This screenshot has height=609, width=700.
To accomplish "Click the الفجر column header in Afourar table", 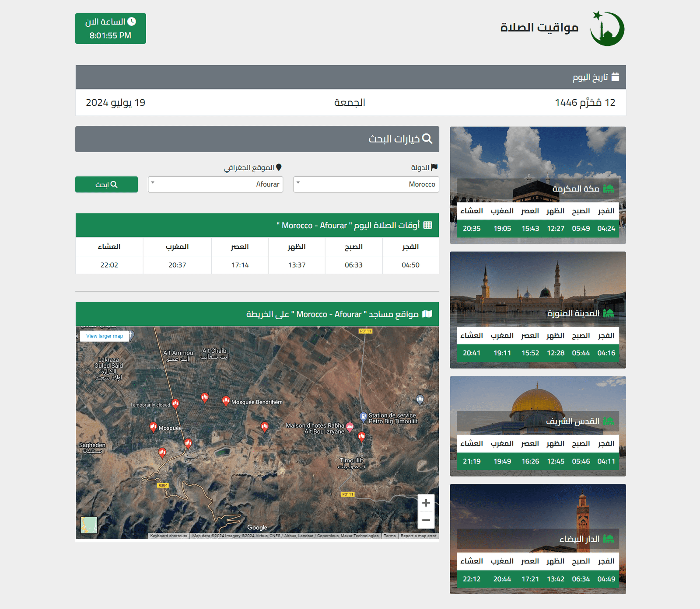I will pyautogui.click(x=410, y=247).
